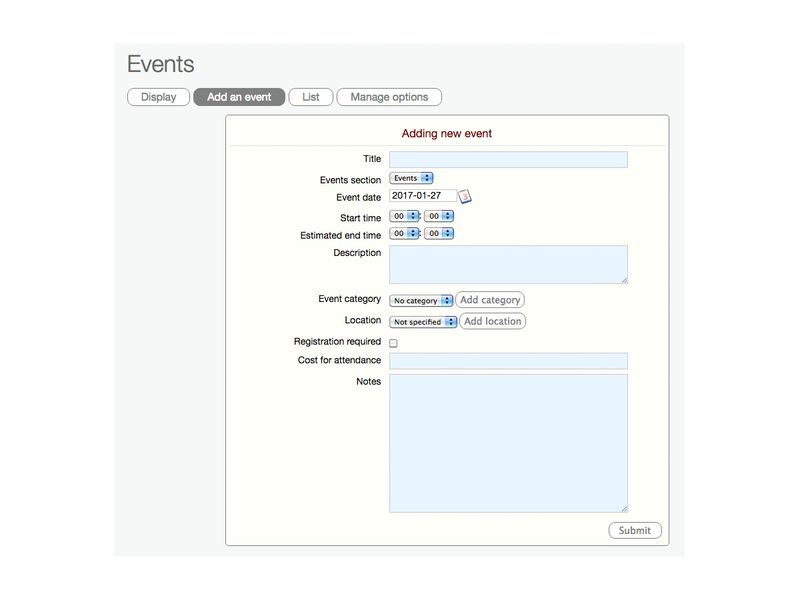800x600 pixels.
Task: Open the Estimated end time hour dropdown
Action: pyautogui.click(x=404, y=234)
